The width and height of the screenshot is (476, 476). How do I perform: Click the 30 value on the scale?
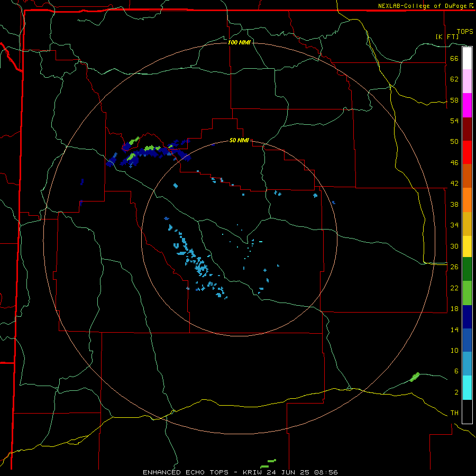[454, 246]
